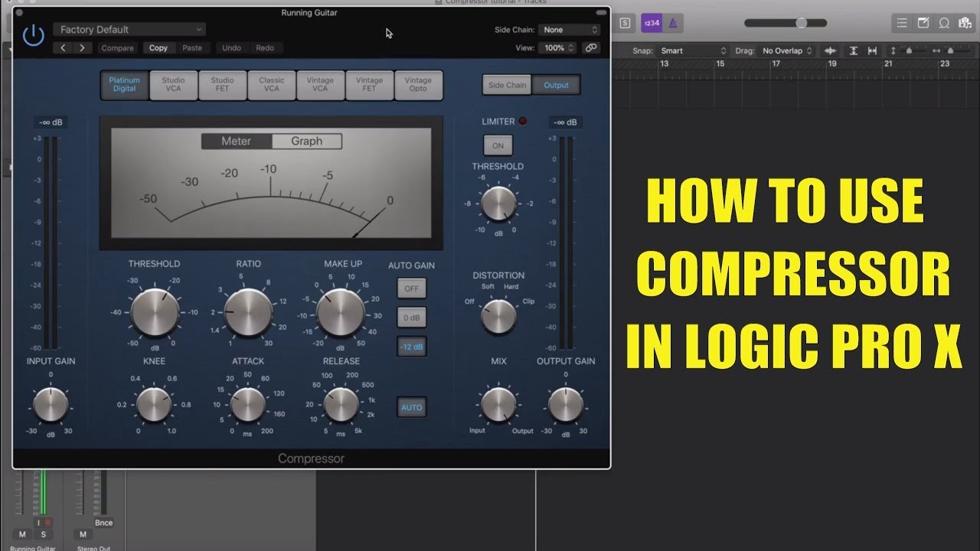Adjust the master volume slider in control bar
Viewport: 980px width, 551px height.
pos(786,23)
